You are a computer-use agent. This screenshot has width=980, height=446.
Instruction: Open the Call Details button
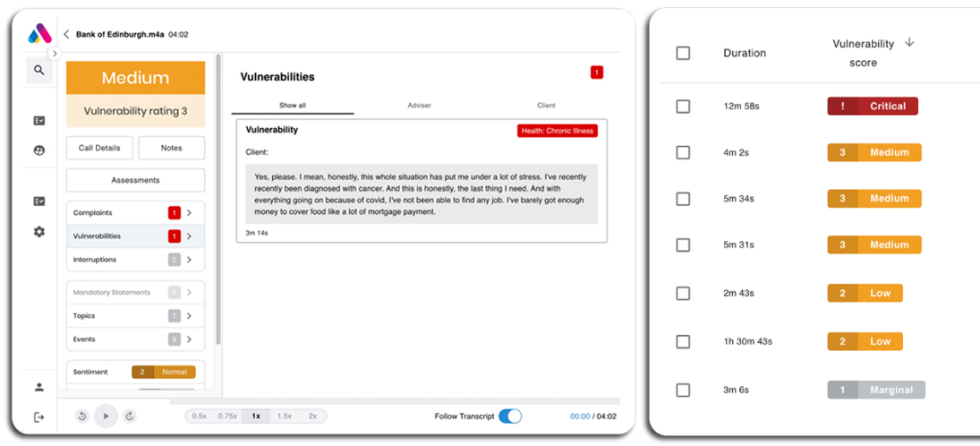[99, 149]
